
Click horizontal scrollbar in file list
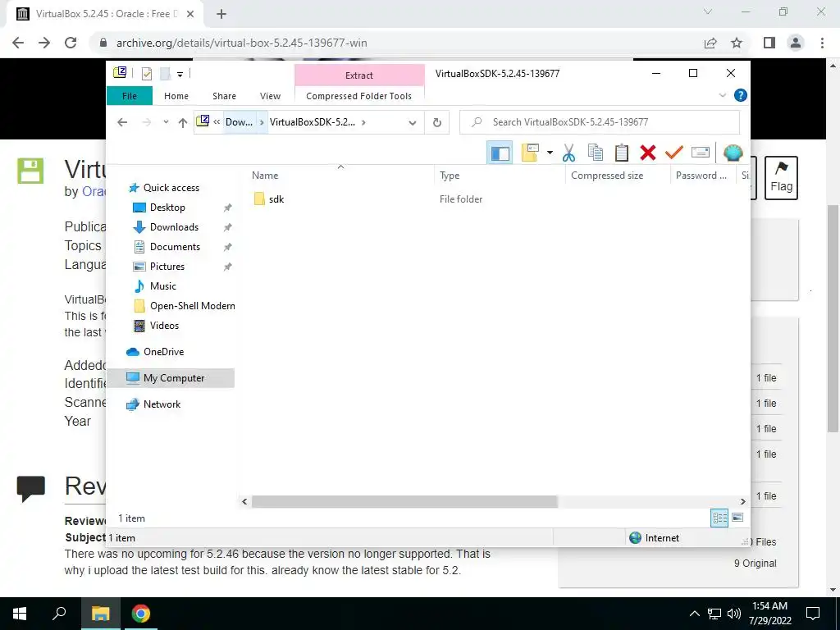click(404, 501)
